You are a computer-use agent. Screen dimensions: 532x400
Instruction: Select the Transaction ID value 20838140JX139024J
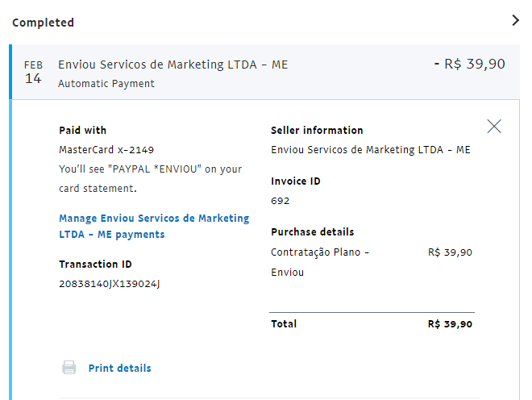coord(110,284)
